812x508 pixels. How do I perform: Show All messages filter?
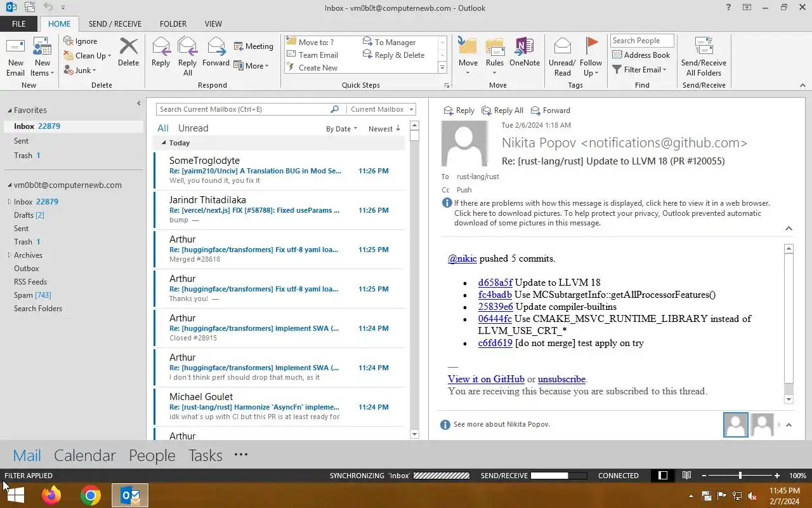click(163, 128)
